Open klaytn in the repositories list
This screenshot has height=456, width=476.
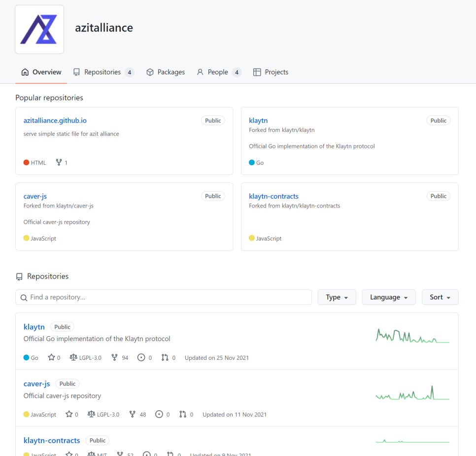[x=34, y=327]
